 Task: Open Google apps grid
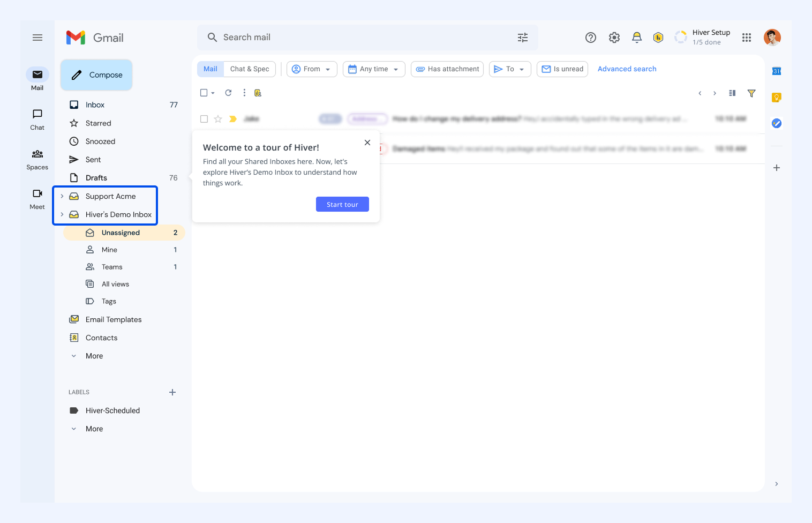point(747,38)
